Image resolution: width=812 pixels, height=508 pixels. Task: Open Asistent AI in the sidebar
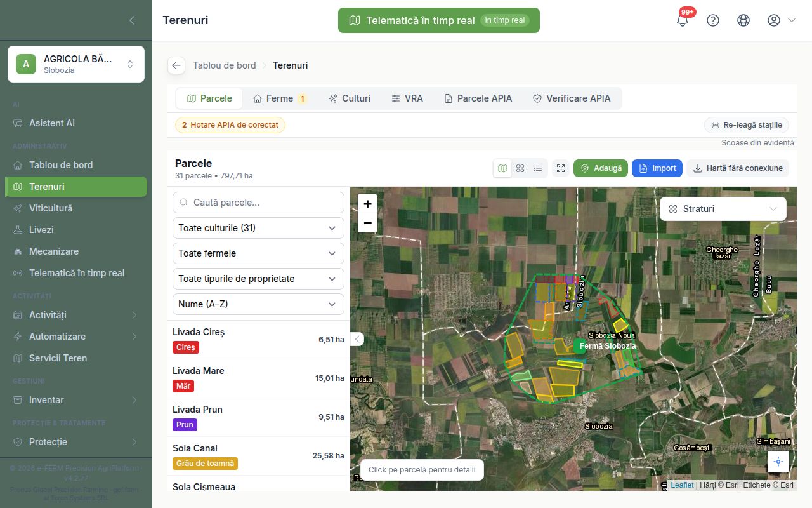(x=76, y=123)
